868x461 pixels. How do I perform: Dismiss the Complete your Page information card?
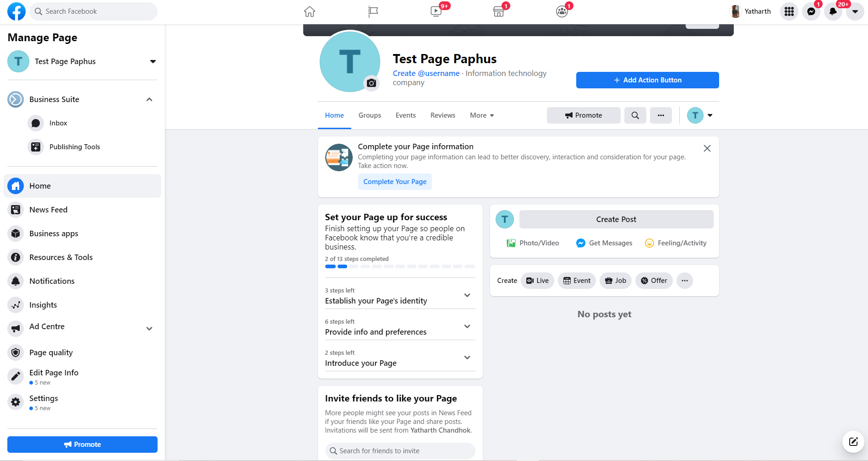pyautogui.click(x=707, y=148)
